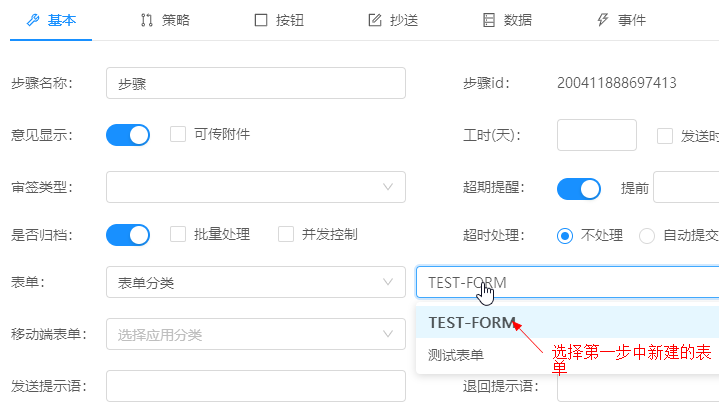The image size is (719, 412).
Task: Tick the 并发控制 checkbox
Action: [x=286, y=234]
